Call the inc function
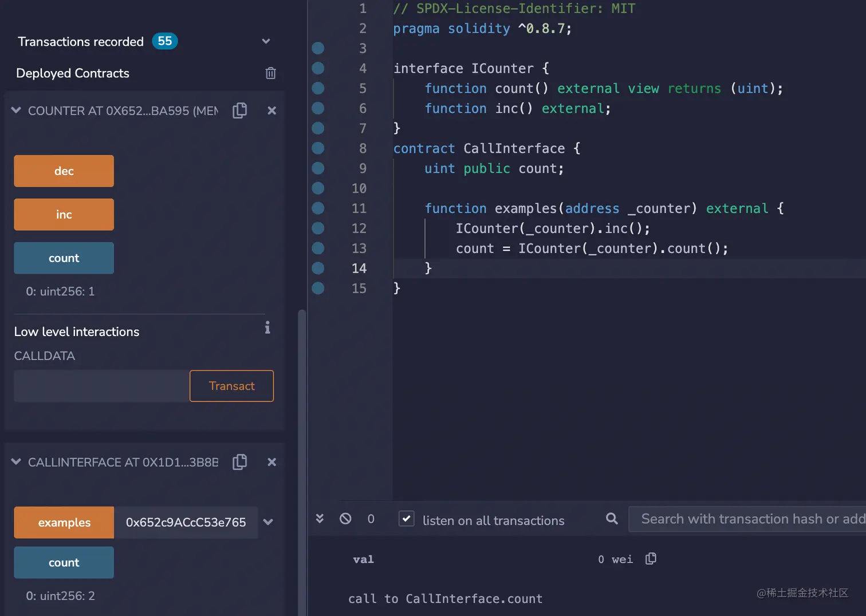 pos(64,215)
